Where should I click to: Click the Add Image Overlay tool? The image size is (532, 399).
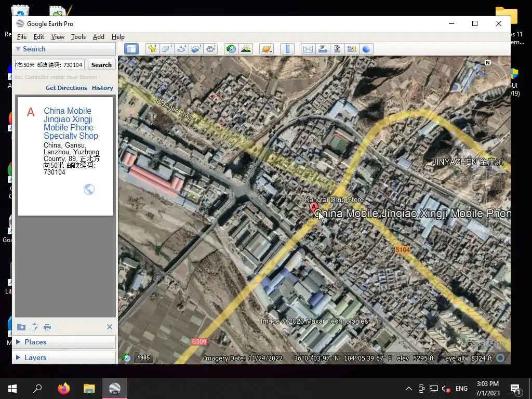pos(196,49)
